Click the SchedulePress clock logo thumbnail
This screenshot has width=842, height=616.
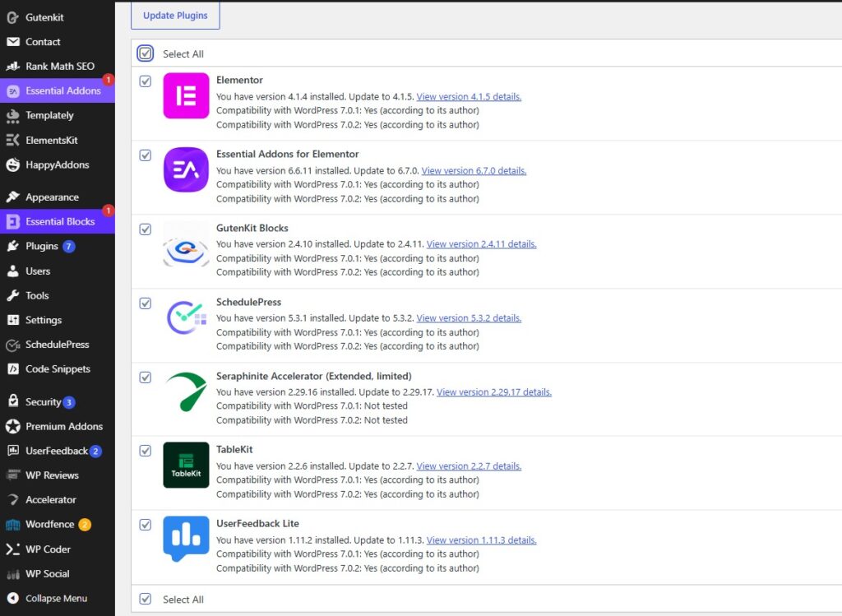pyautogui.click(x=186, y=318)
